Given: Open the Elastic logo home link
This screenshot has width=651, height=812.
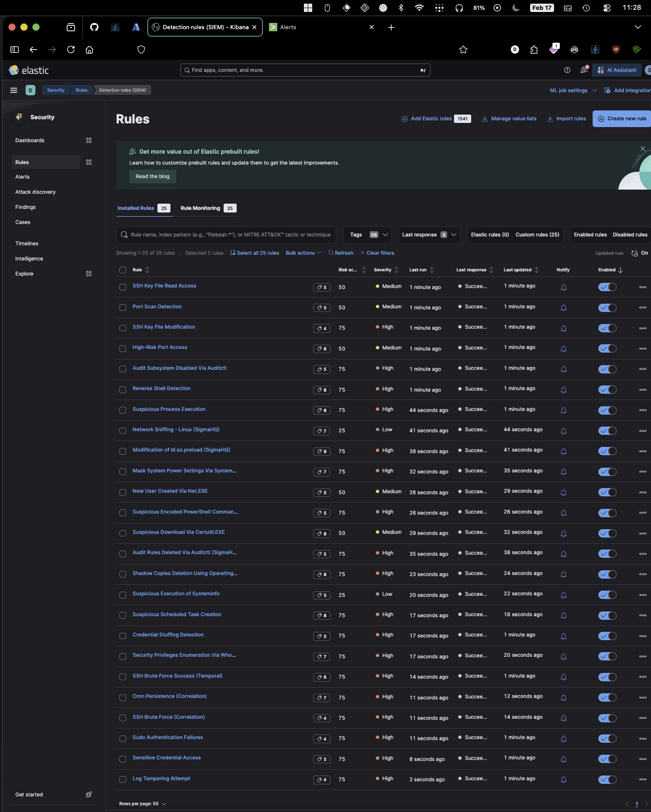Looking at the screenshot, I should pyautogui.click(x=29, y=70).
